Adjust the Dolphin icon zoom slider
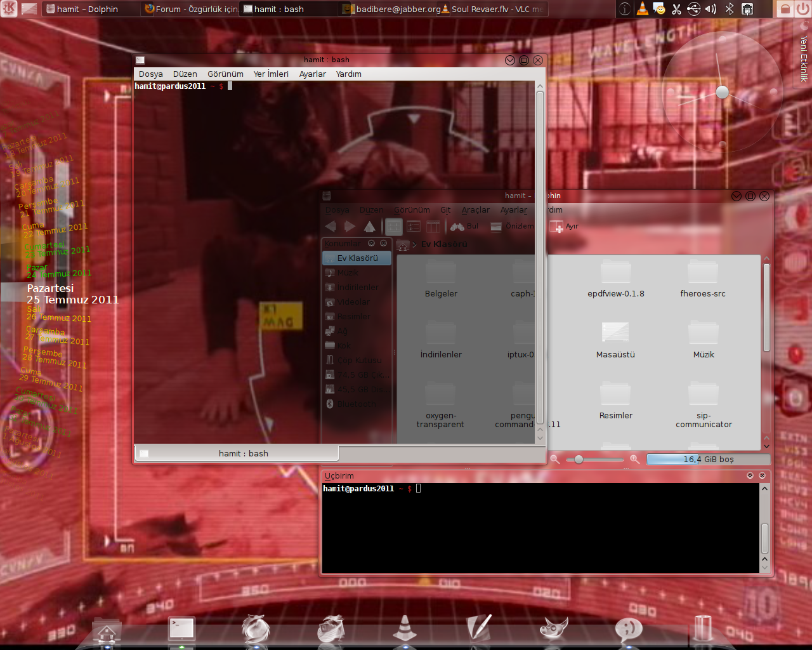Viewport: 812px width, 650px height. coord(579,459)
